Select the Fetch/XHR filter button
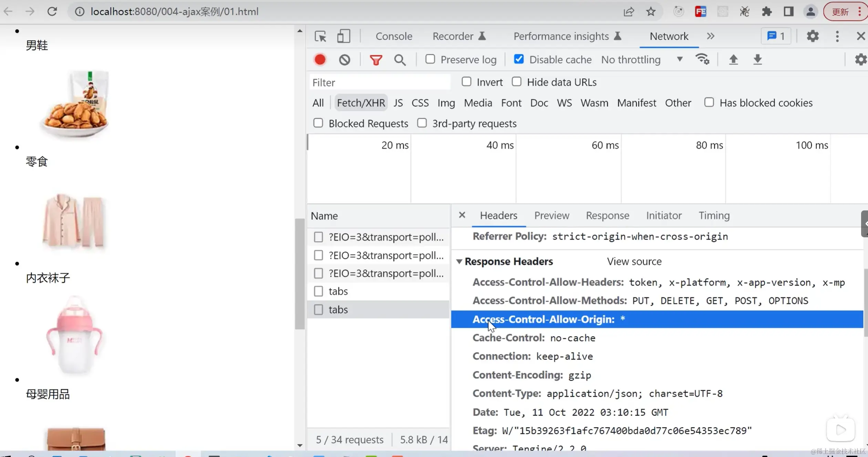This screenshot has width=868, height=457. pyautogui.click(x=361, y=103)
